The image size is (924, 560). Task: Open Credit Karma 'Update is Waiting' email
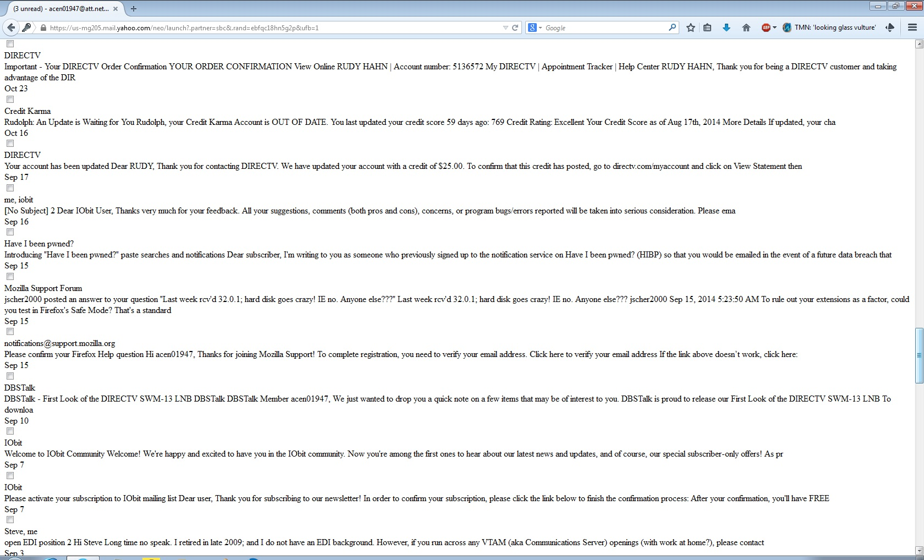point(420,122)
